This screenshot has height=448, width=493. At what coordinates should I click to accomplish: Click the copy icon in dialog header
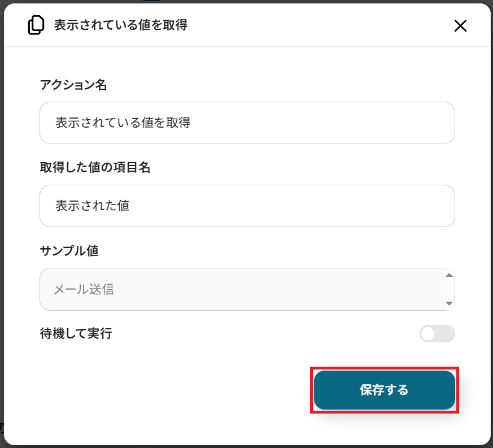(x=36, y=25)
